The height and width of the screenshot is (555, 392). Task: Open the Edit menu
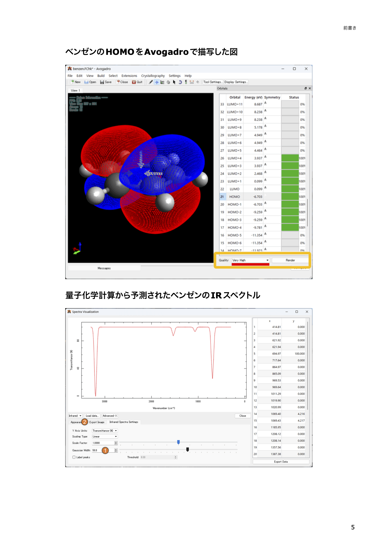coord(79,76)
